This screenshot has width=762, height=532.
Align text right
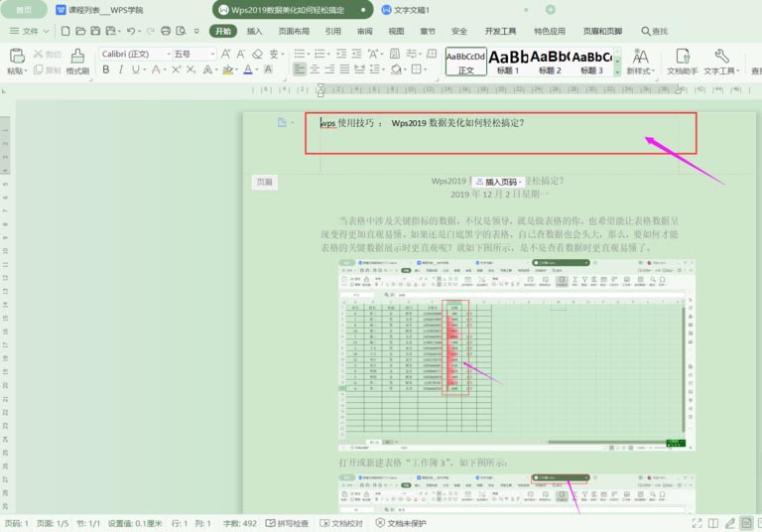pos(329,69)
